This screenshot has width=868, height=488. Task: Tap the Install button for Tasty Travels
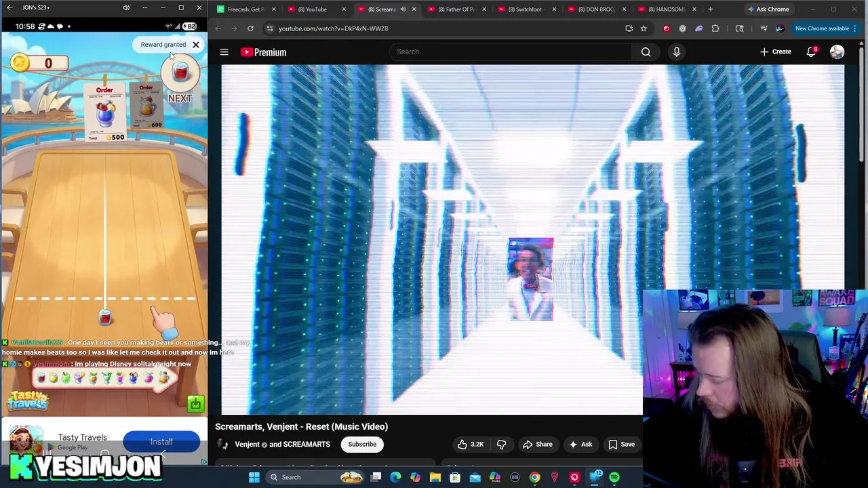tap(161, 442)
